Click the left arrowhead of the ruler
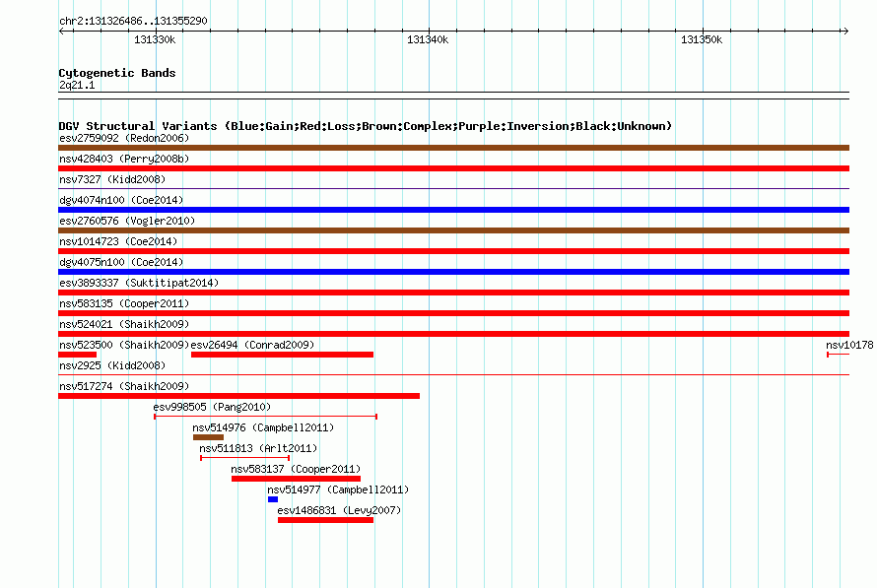The width and height of the screenshot is (877, 588). (x=61, y=31)
